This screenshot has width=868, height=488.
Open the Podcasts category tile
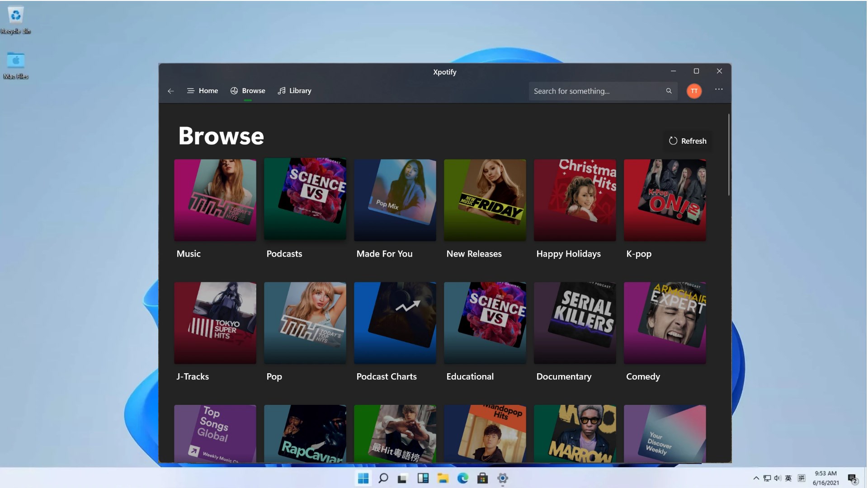pyautogui.click(x=305, y=200)
